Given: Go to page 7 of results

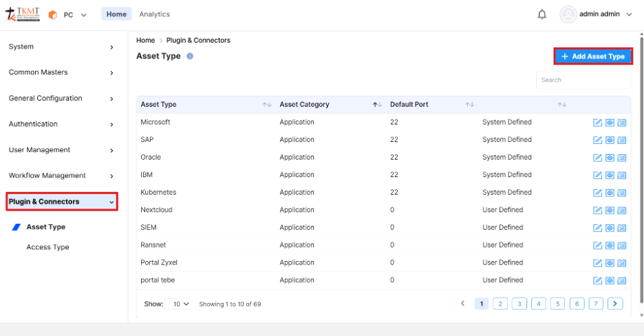Looking at the screenshot, I should 596,304.
